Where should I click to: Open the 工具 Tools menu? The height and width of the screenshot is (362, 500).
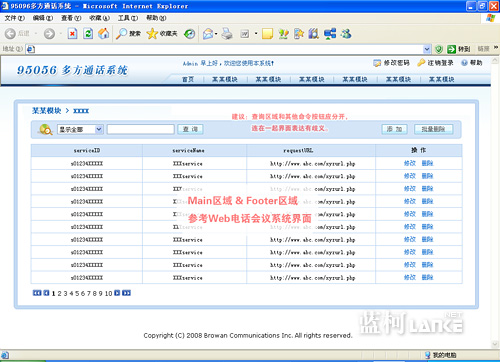pyautogui.click(x=128, y=18)
